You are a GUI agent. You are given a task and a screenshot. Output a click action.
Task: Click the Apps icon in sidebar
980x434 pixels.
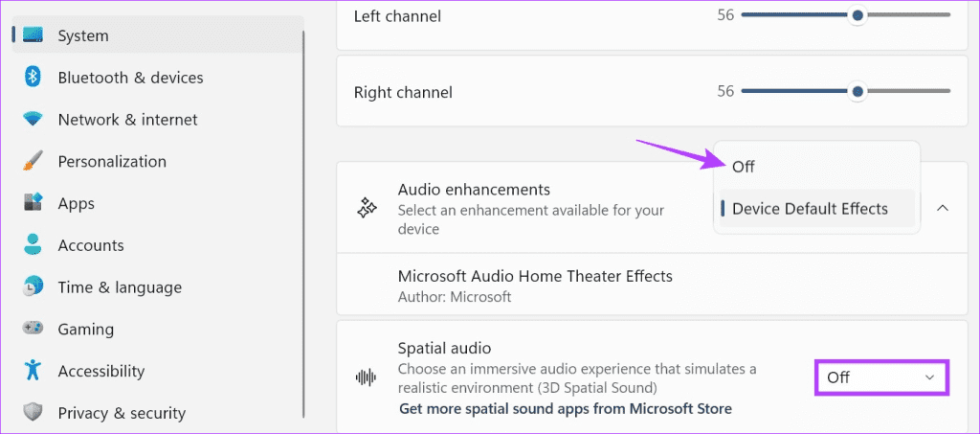click(33, 203)
